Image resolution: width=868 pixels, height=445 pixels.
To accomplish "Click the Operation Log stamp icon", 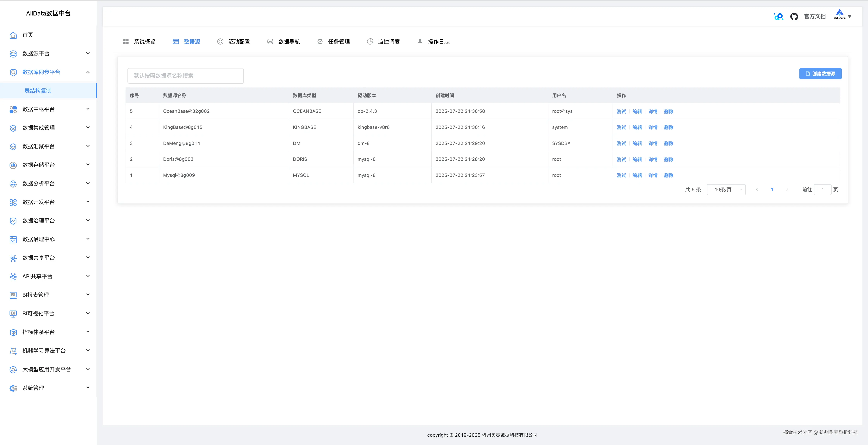I will (420, 42).
